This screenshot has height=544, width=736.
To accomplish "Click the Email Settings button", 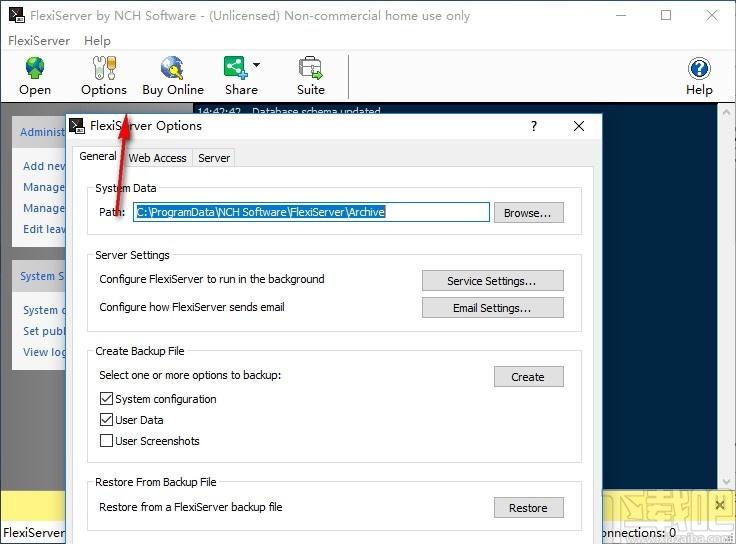I will pyautogui.click(x=492, y=308).
